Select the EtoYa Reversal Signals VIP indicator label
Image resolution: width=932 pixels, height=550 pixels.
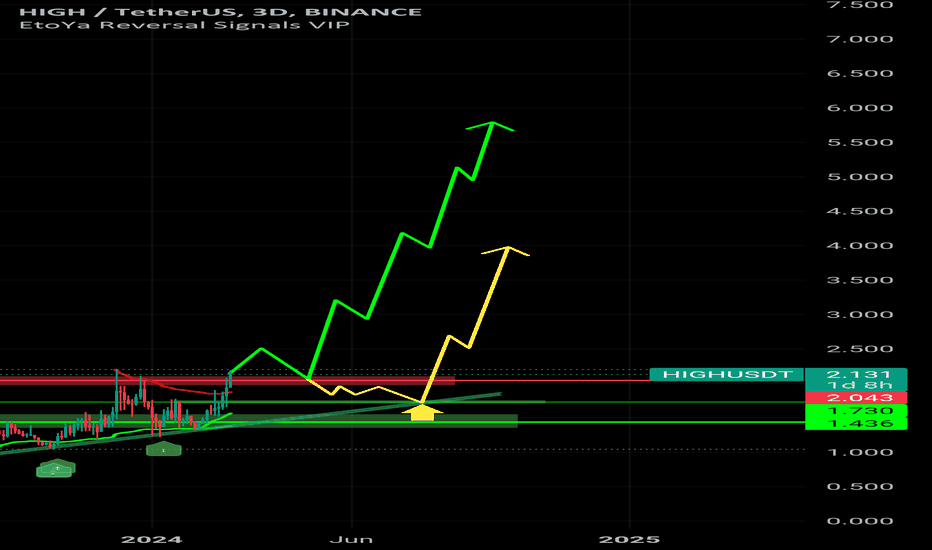coord(184,25)
